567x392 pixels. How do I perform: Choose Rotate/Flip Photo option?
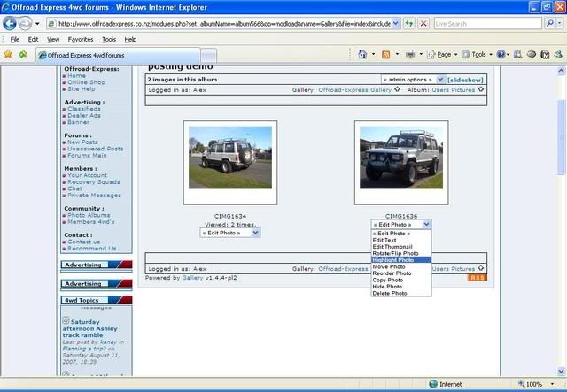[x=395, y=254]
